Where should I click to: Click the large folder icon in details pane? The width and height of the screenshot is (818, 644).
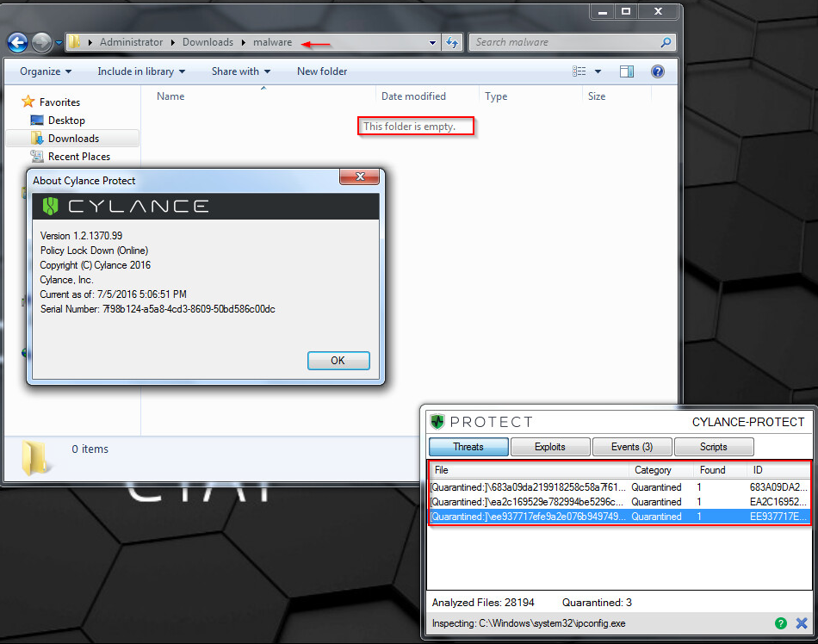click(x=35, y=458)
